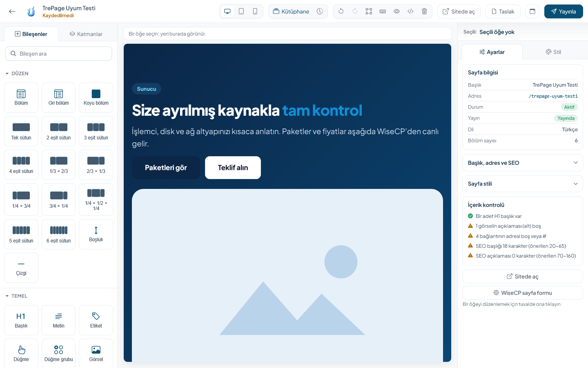This screenshot has height=368, width=588.
Task: Expand the Sayfa stili section
Action: [523, 184]
